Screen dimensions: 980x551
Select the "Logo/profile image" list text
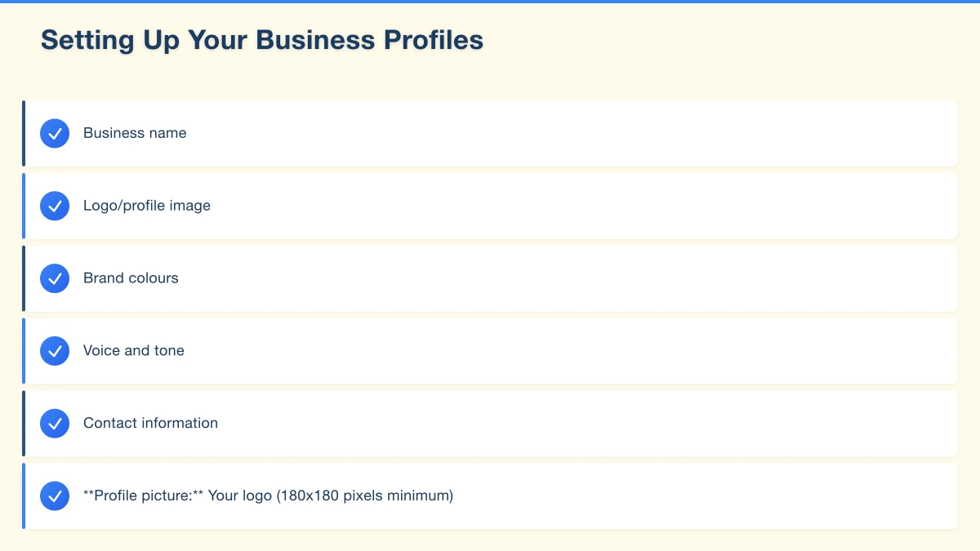(x=147, y=206)
